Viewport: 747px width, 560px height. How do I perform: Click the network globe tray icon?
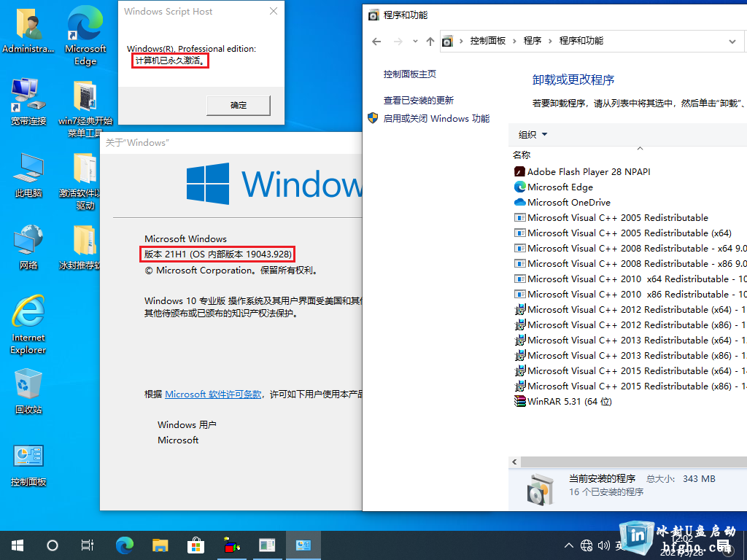pos(587,545)
